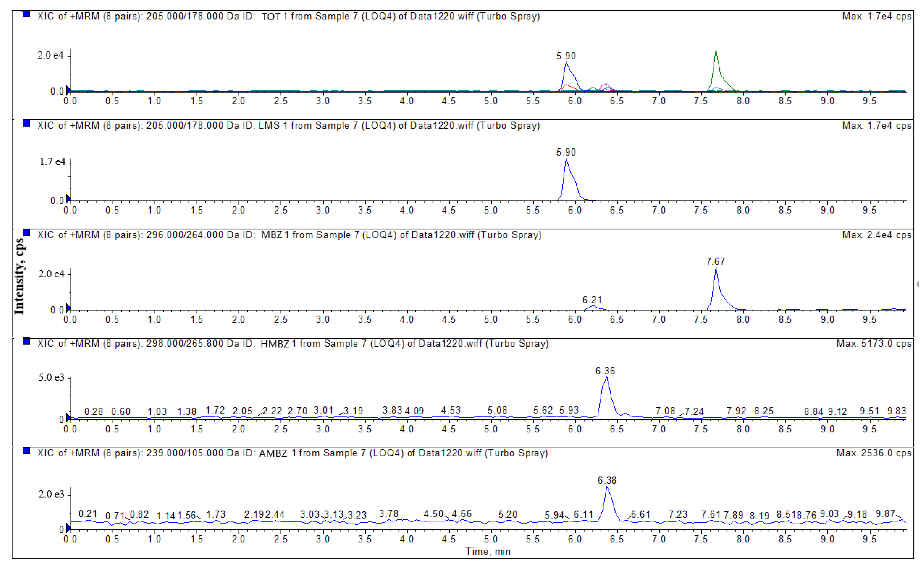This screenshot has height=570, width=924.
Task: Click the blue square beside the TOT 1 title
Action: click(x=26, y=14)
